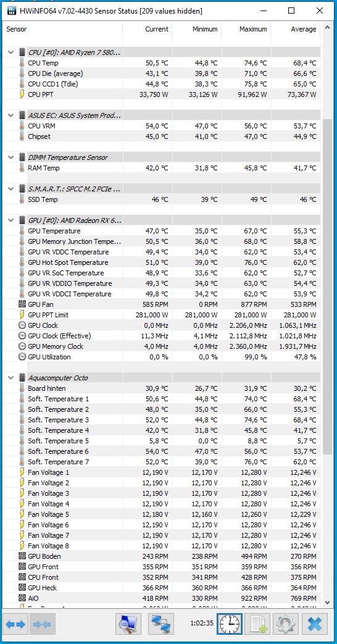Collapse the DIMM Temperature Sensor group
This screenshot has width=337, height=644.
10,157
